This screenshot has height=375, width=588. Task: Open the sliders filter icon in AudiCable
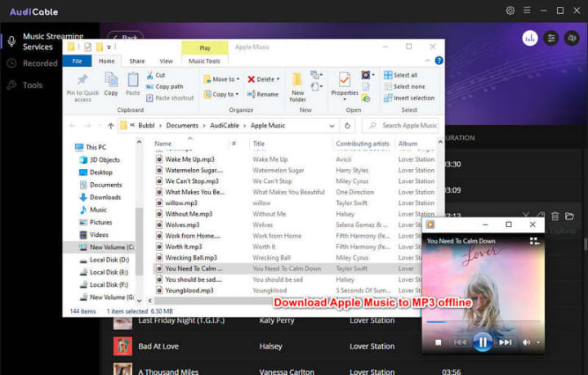coord(551,38)
